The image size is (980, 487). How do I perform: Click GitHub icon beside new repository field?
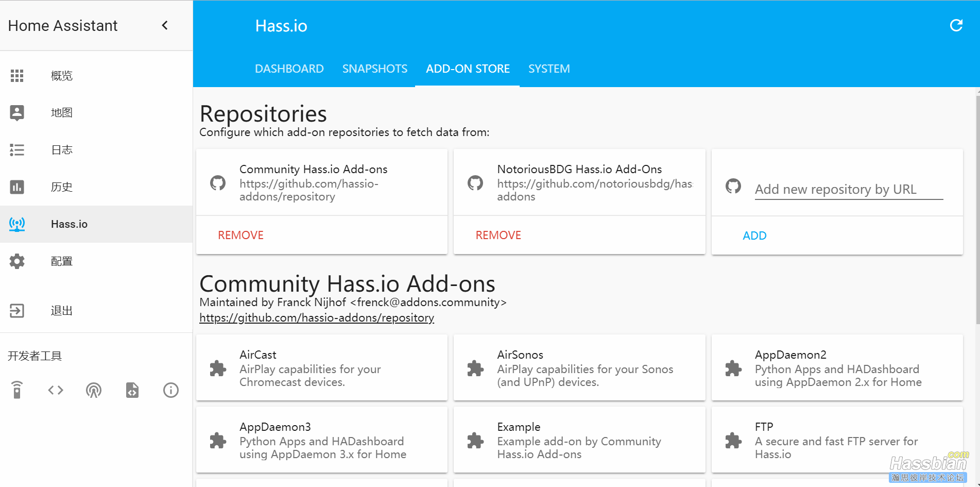pyautogui.click(x=733, y=186)
